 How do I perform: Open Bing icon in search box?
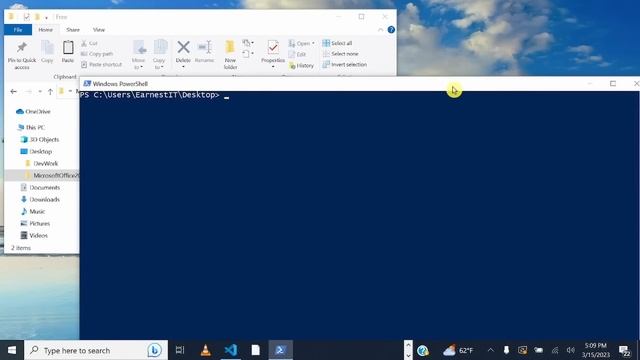point(154,350)
